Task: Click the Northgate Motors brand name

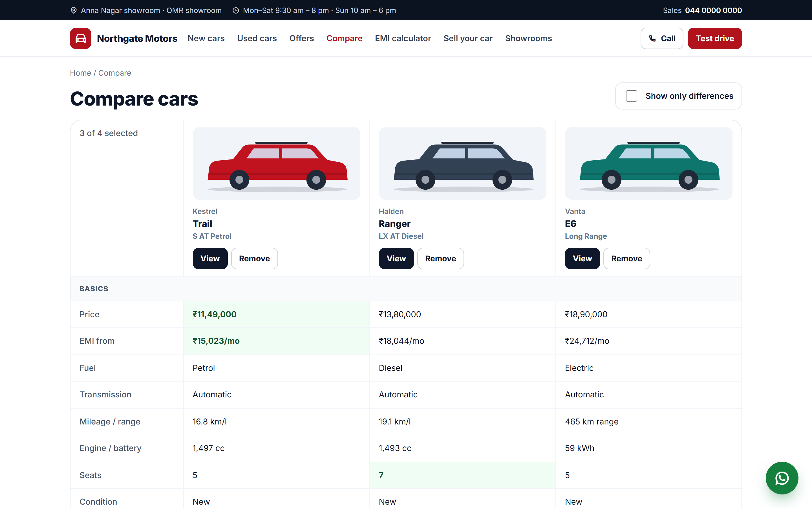Action: (x=137, y=38)
